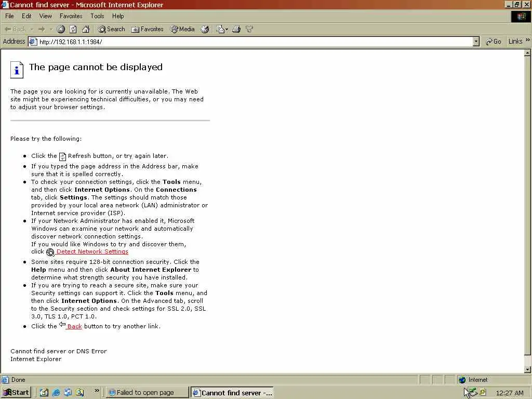532x399 pixels.
Task: Open the Help menu
Action: [118, 16]
